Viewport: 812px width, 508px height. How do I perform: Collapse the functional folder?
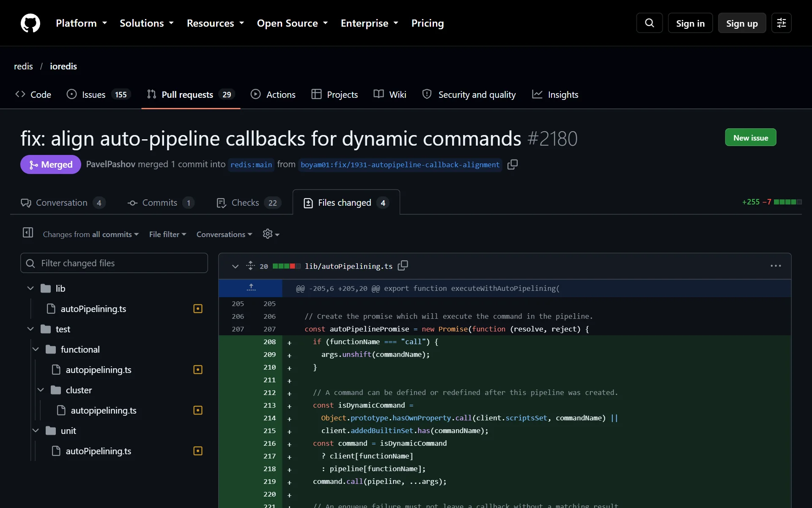coord(36,349)
